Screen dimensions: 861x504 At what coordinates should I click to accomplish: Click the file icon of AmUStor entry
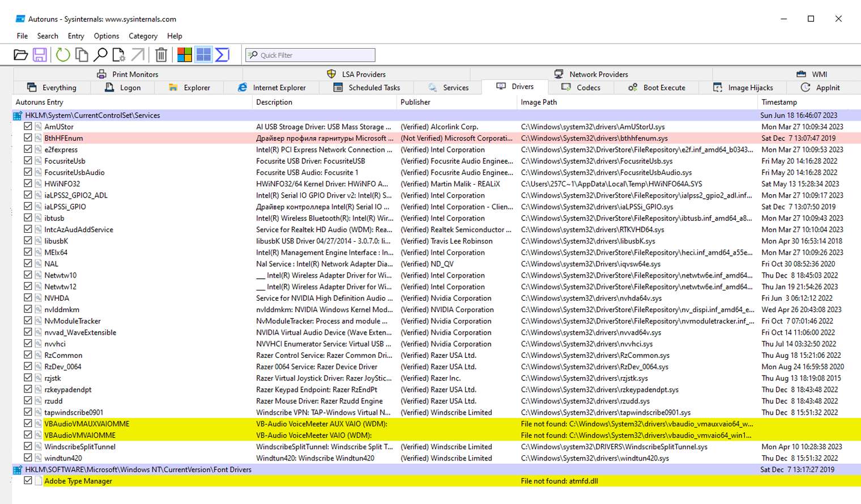39,127
